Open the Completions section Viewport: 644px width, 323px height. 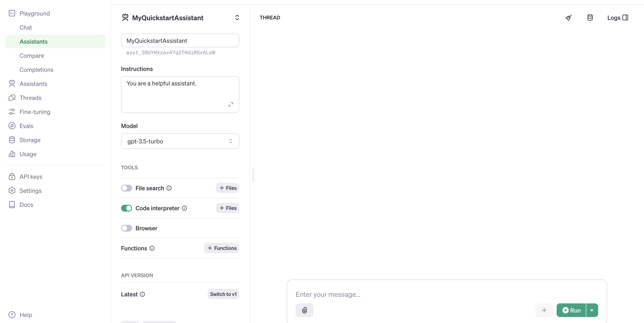coord(36,69)
